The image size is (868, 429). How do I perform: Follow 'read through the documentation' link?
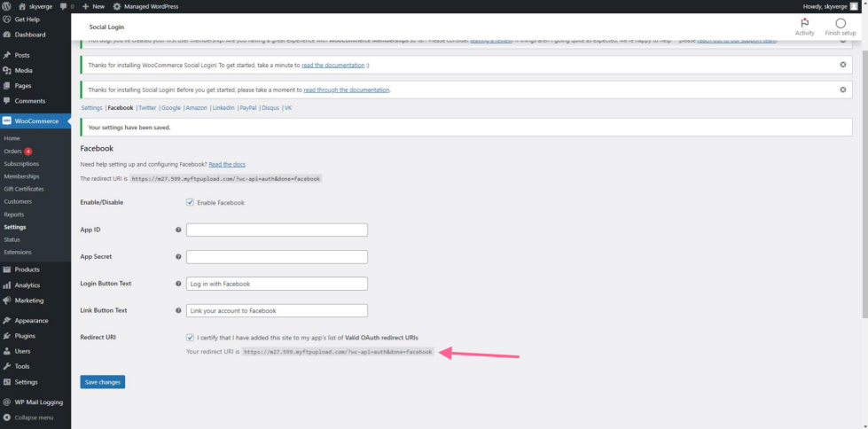(347, 90)
